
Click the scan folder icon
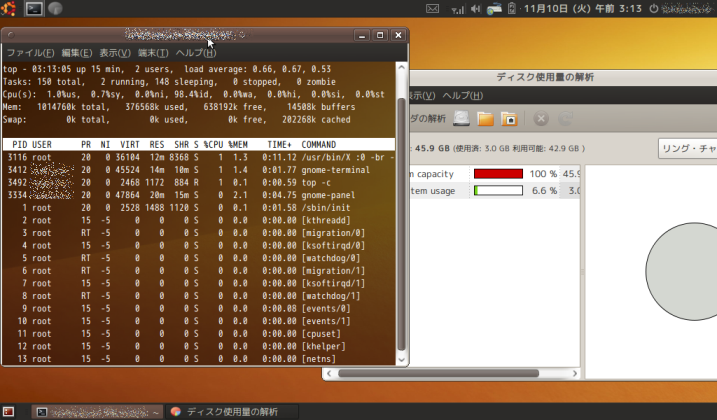(x=485, y=119)
